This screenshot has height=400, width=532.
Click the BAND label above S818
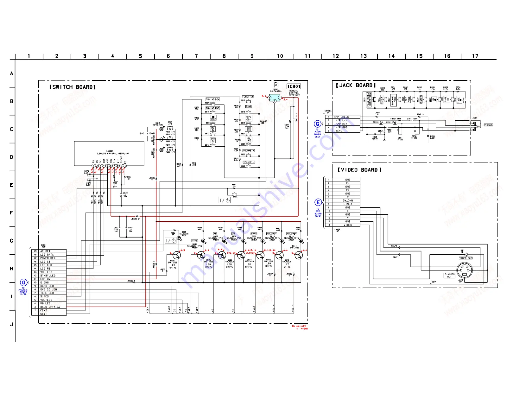pyautogui.click(x=249, y=106)
